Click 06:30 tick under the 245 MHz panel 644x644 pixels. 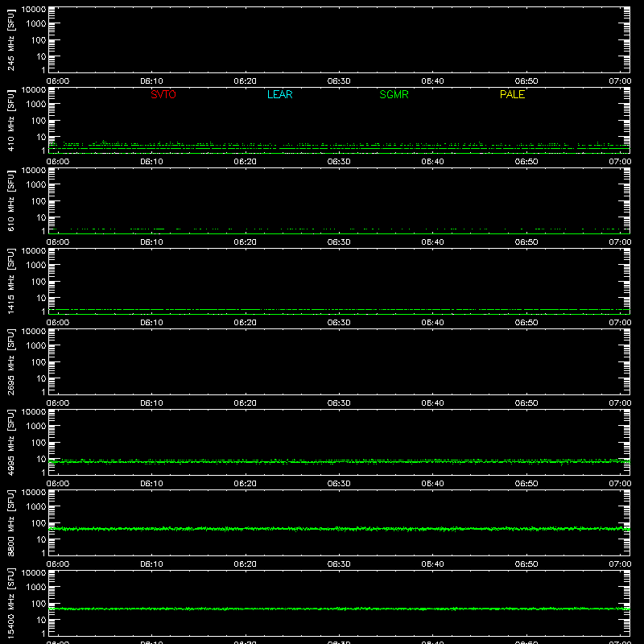pyautogui.click(x=339, y=81)
